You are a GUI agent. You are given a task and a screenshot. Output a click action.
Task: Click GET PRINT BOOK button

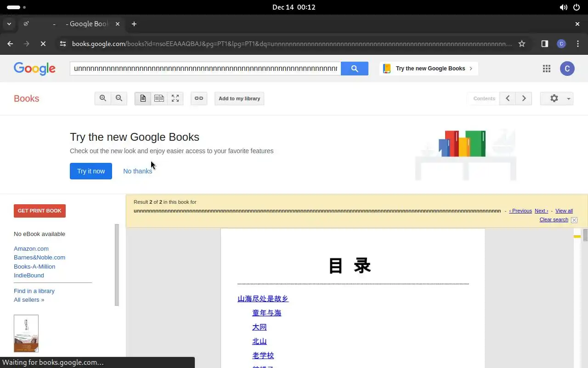pyautogui.click(x=40, y=211)
